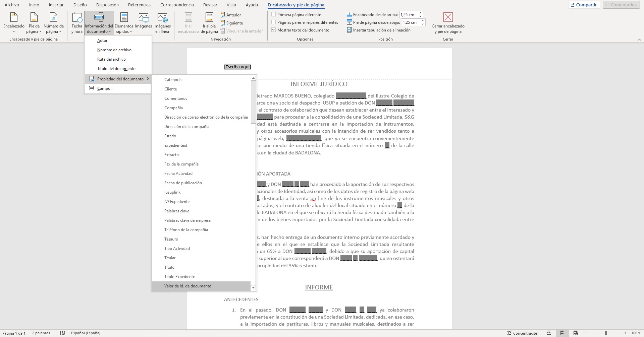Click the [Escriba aquí] header placeholder

pos(237,67)
